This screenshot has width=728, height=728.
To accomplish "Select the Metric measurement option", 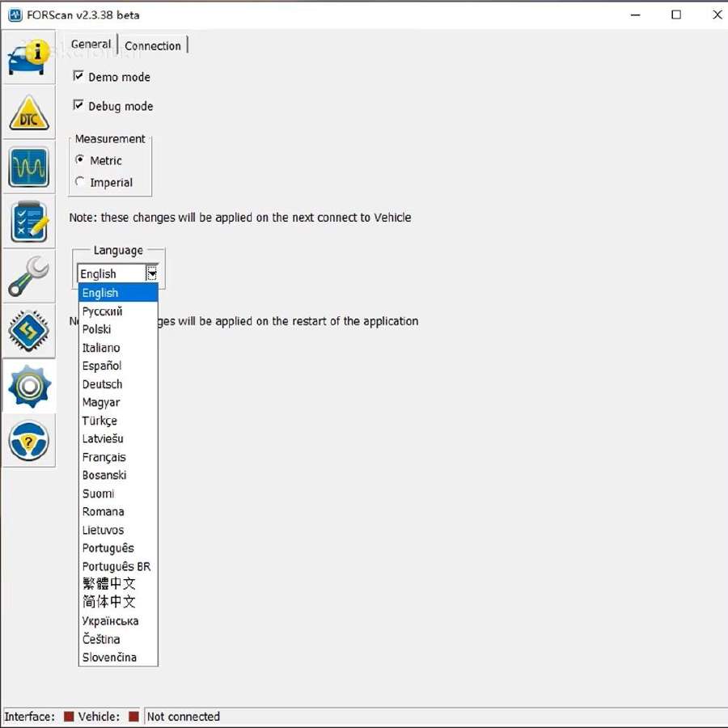I will 80,159.
